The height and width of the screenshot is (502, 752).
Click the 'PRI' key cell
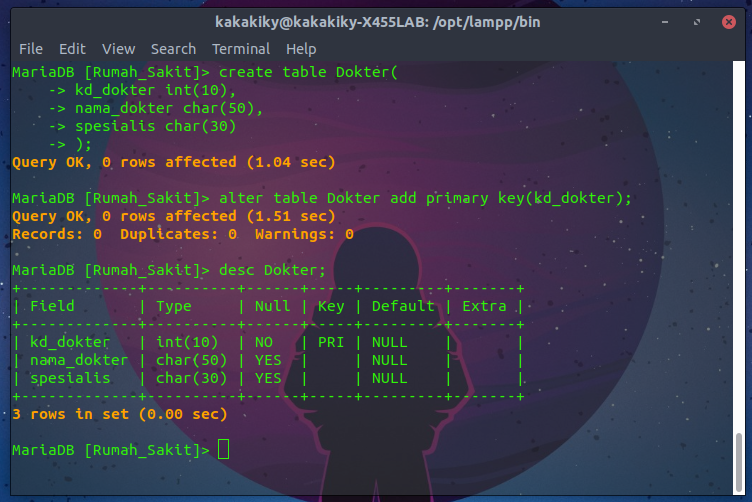click(331, 342)
